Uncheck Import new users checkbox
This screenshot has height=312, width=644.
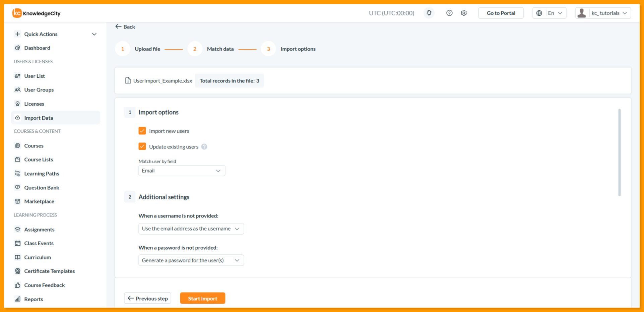(x=142, y=131)
